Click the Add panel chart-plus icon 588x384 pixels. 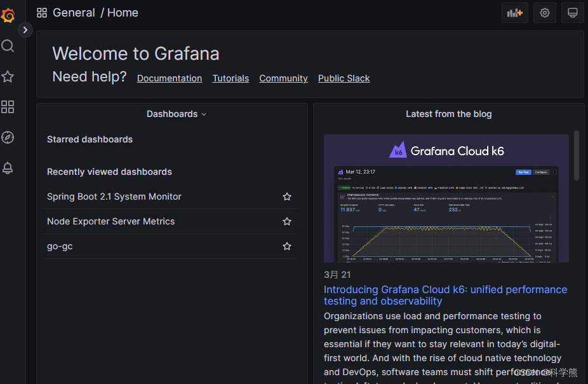[514, 13]
